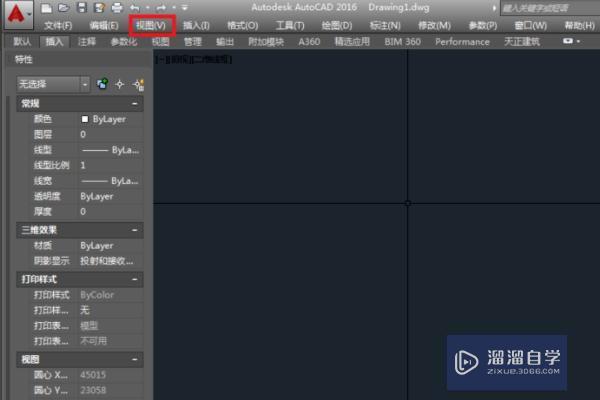Select the 线型 ByLayer value
Image resolution: width=600 pixels, height=400 pixels.
tap(110, 150)
